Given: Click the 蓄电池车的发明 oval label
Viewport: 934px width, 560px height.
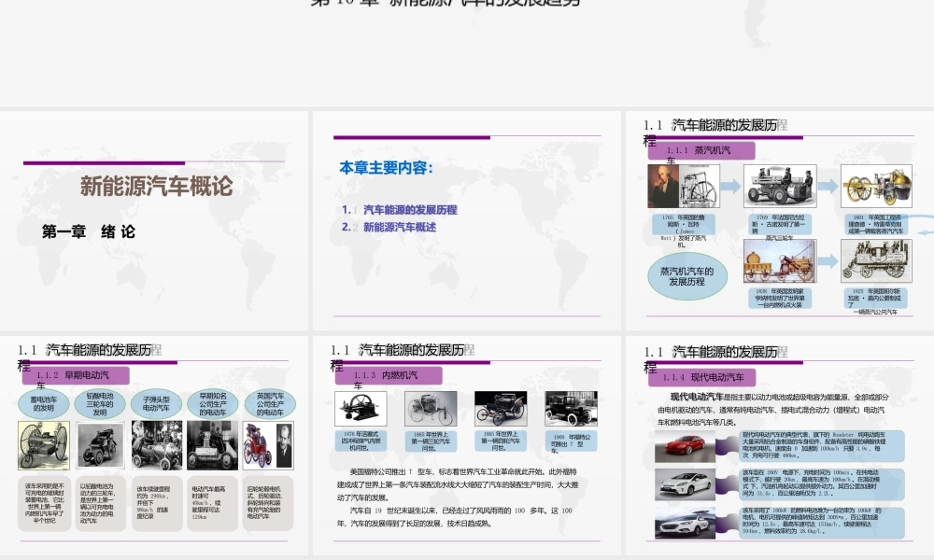Looking at the screenshot, I should pyautogui.click(x=44, y=403).
